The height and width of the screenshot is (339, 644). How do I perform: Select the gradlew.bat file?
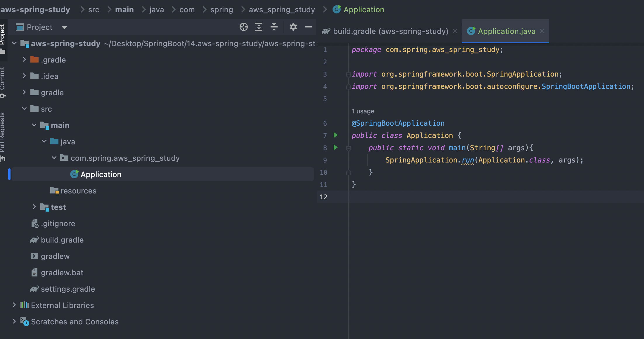[62, 273]
